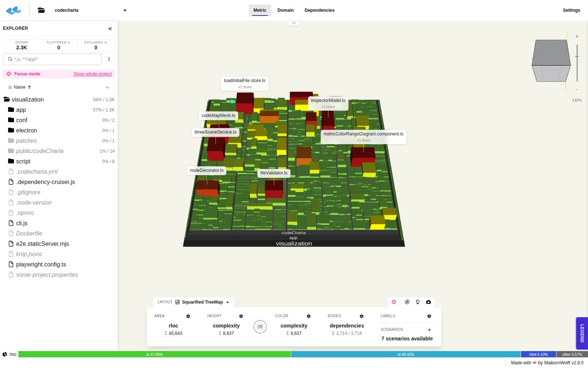Open Height metric settings gear
Image resolution: width=588 pixels, height=368 pixels.
click(x=241, y=316)
